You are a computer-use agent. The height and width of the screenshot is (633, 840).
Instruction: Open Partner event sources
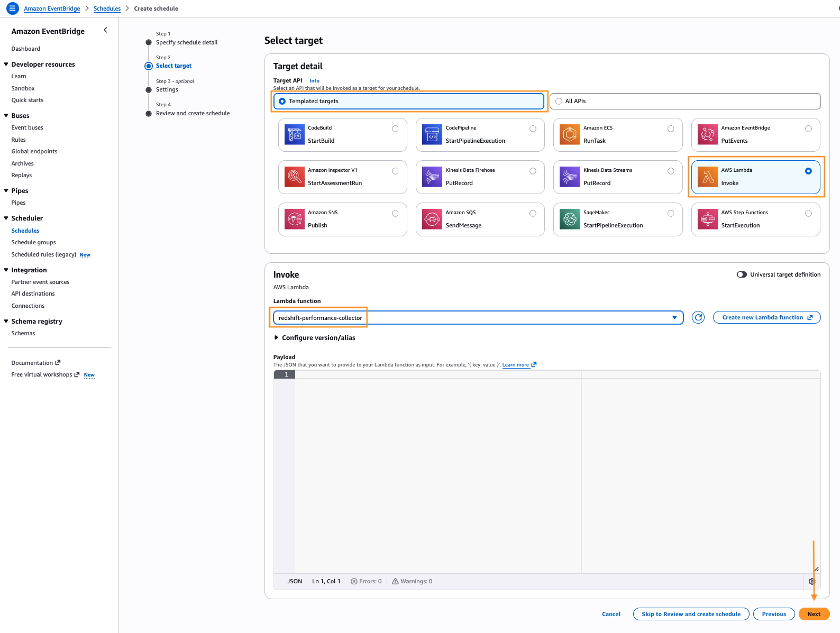40,282
